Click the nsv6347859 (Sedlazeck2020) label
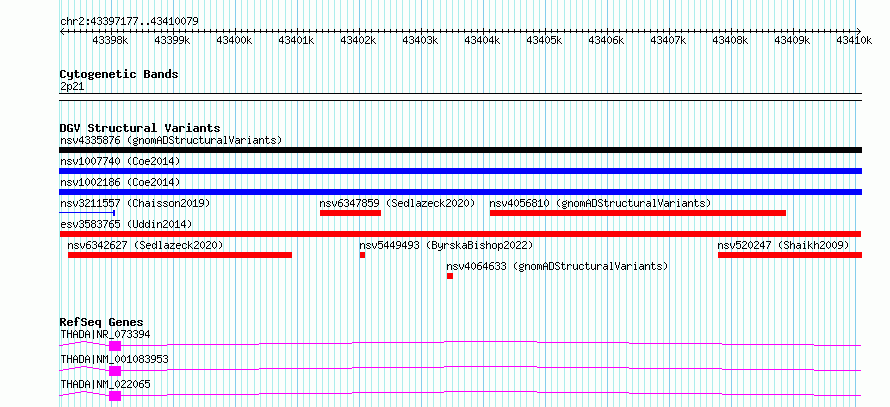 (397, 203)
